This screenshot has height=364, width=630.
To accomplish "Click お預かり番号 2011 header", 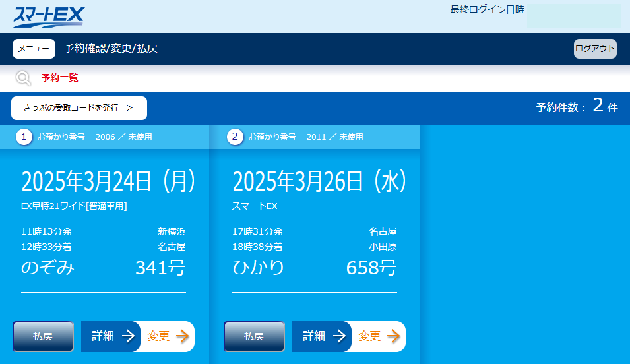I will (x=305, y=137).
